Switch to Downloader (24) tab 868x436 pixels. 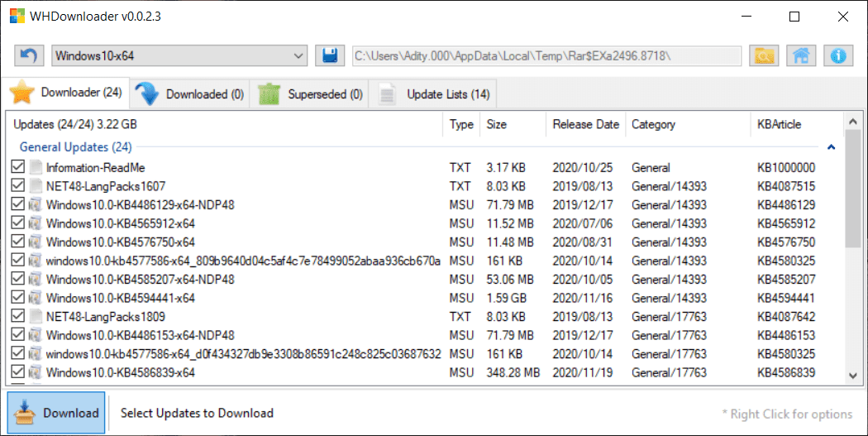click(x=66, y=93)
